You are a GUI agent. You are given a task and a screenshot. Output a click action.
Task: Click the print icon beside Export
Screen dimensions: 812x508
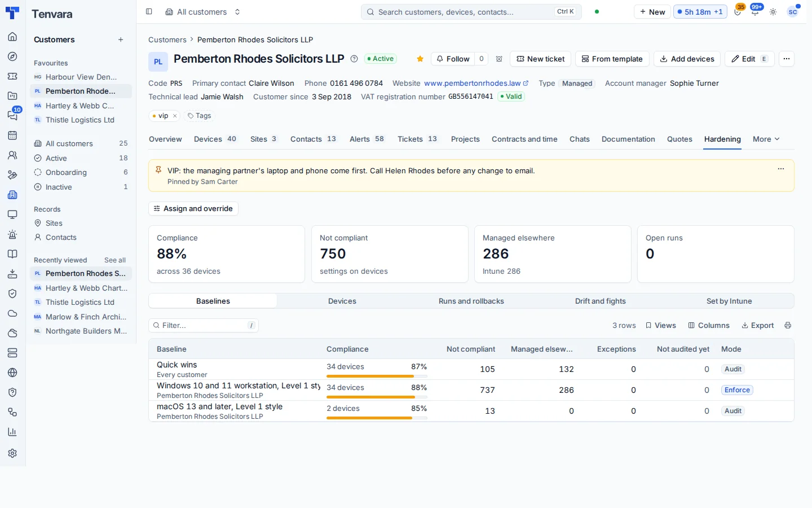tap(788, 326)
